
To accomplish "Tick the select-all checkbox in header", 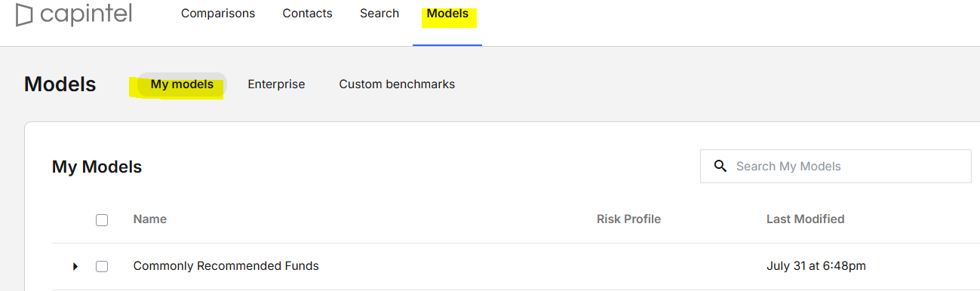I will point(102,220).
